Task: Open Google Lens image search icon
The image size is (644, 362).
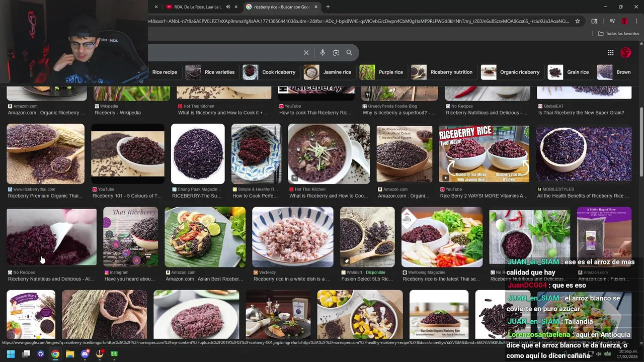Action: pos(336,52)
